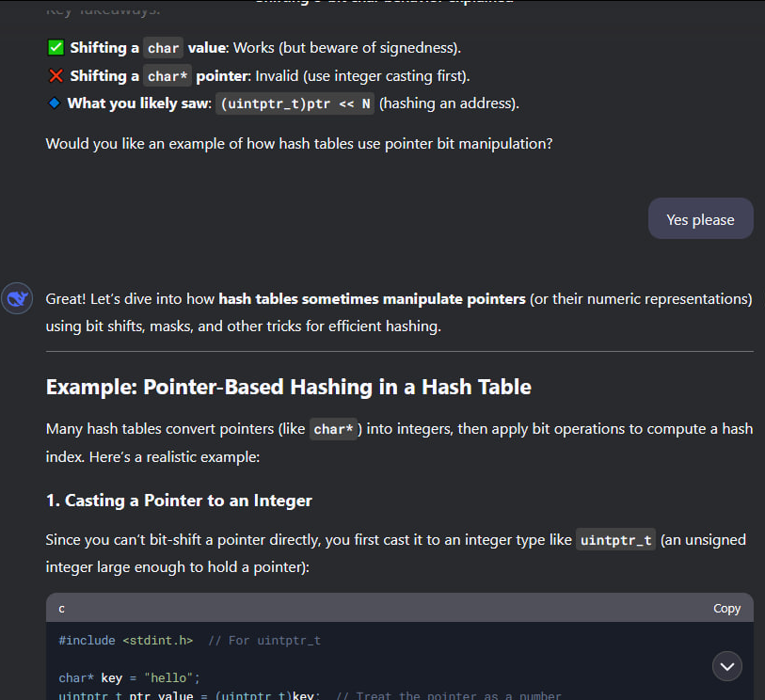The width and height of the screenshot is (765, 700).
Task: Click the blue diamond emoji bullet
Action: point(54,103)
